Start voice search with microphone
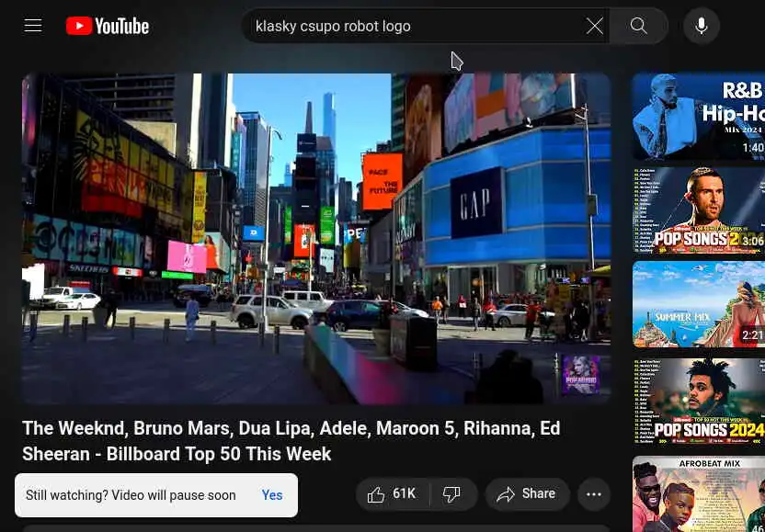 click(701, 26)
